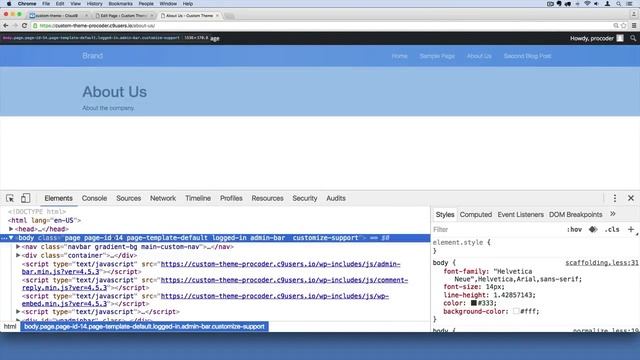Click About Us nav link
Image resolution: width=640 pixels, height=360 pixels.
pyautogui.click(x=479, y=56)
